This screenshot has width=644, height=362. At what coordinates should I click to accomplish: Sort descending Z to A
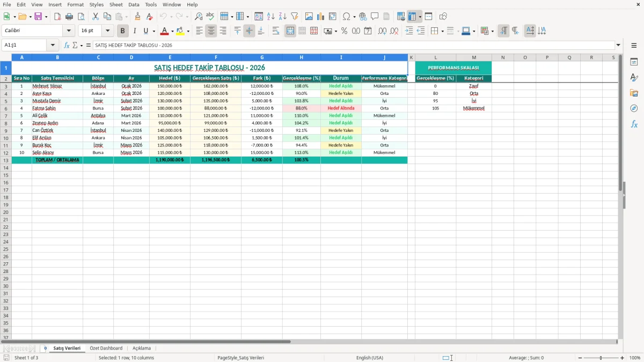pos(282,17)
